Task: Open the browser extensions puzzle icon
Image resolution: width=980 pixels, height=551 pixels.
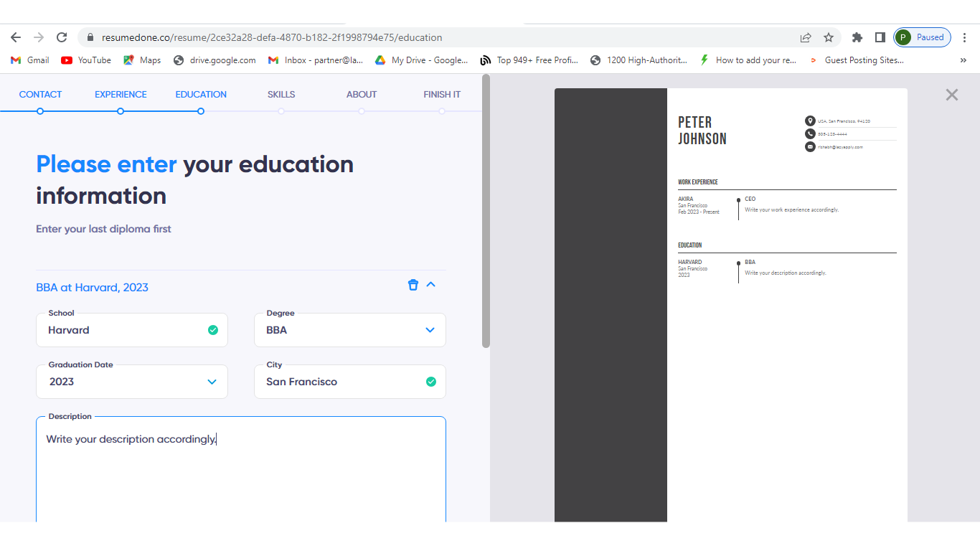Action: (x=857, y=37)
